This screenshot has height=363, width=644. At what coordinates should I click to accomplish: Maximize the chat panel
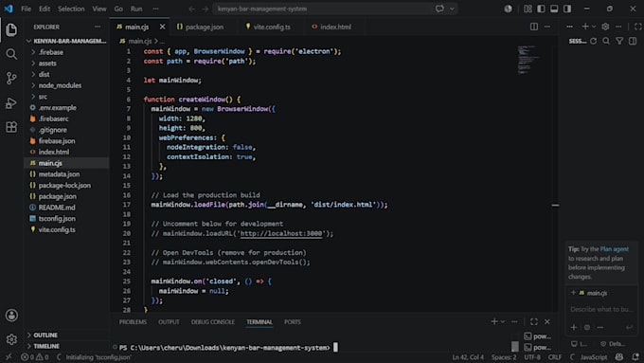tap(637, 27)
